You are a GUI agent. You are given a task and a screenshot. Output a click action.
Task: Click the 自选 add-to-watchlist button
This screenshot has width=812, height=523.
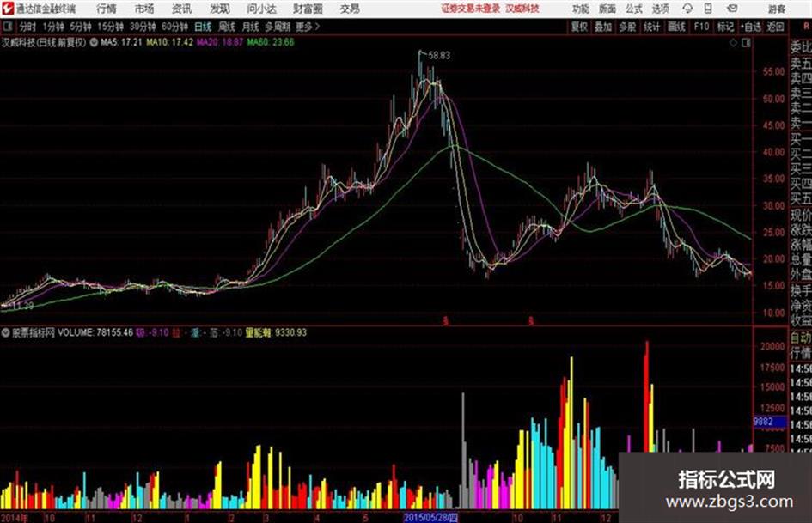[x=751, y=27]
